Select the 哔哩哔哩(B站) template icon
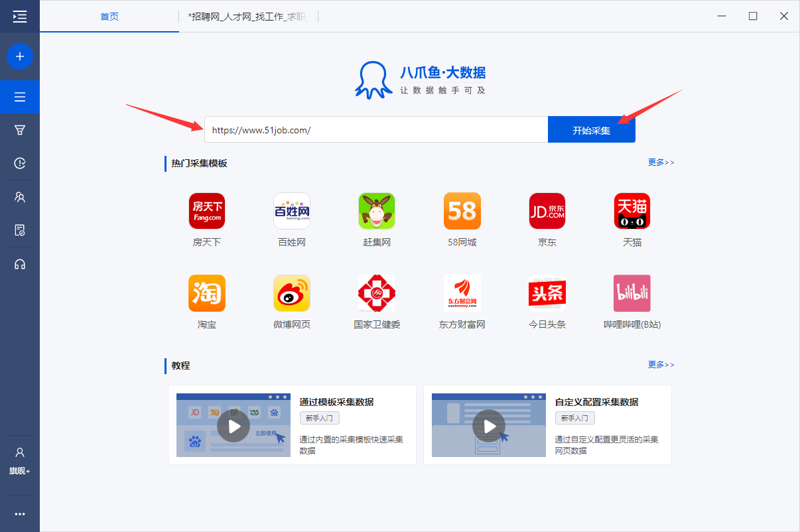 coord(632,293)
